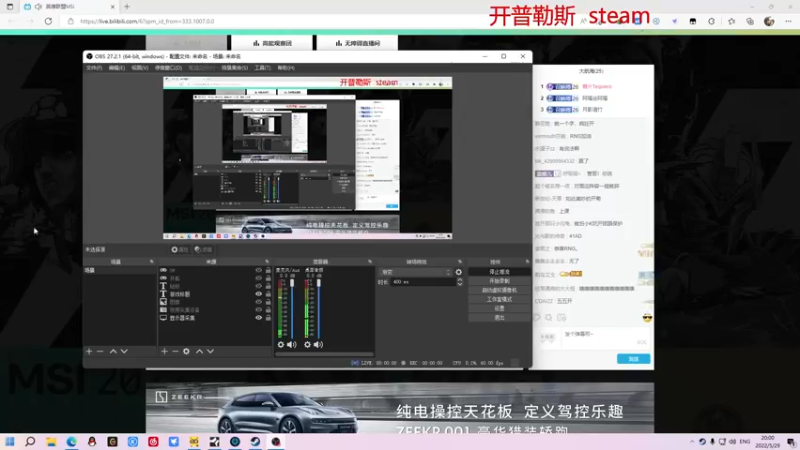Mute the 麦克风/Aux speaker icon
The height and width of the screenshot is (450, 800).
tap(292, 344)
